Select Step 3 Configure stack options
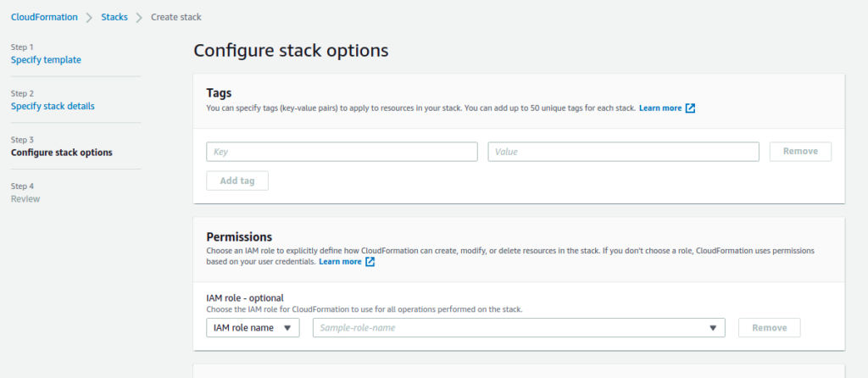 [x=61, y=153]
